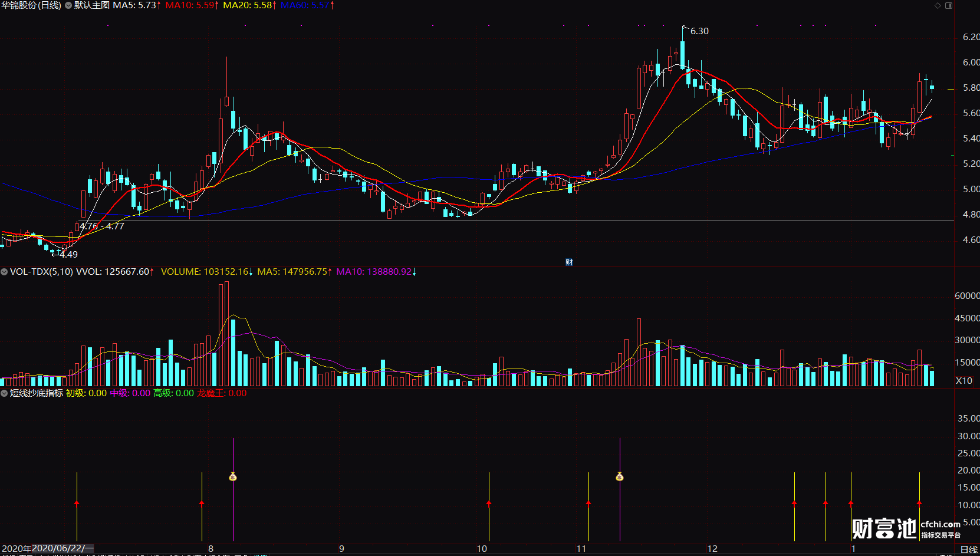Click the money bag signal icon in November
This screenshot has width=980, height=556.
[620, 476]
